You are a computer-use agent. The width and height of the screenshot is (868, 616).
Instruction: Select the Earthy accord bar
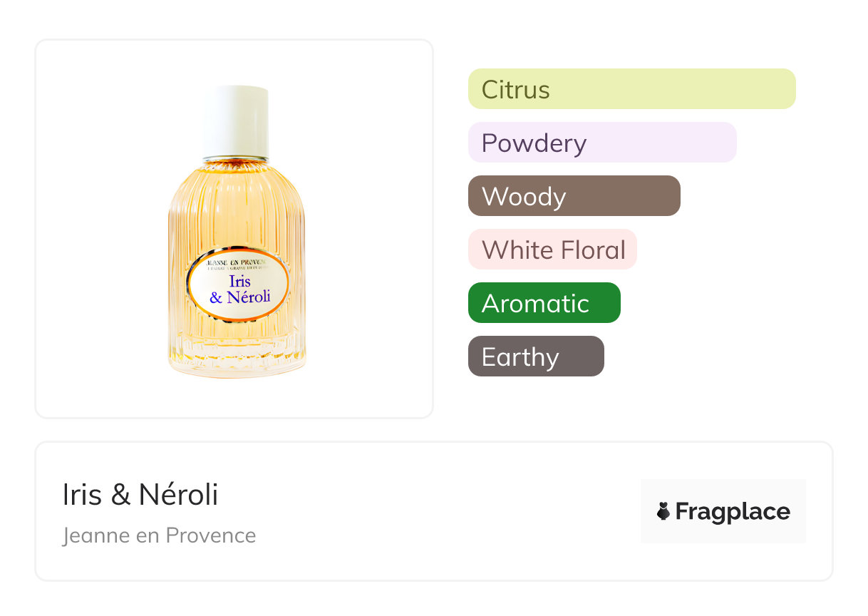(x=536, y=356)
